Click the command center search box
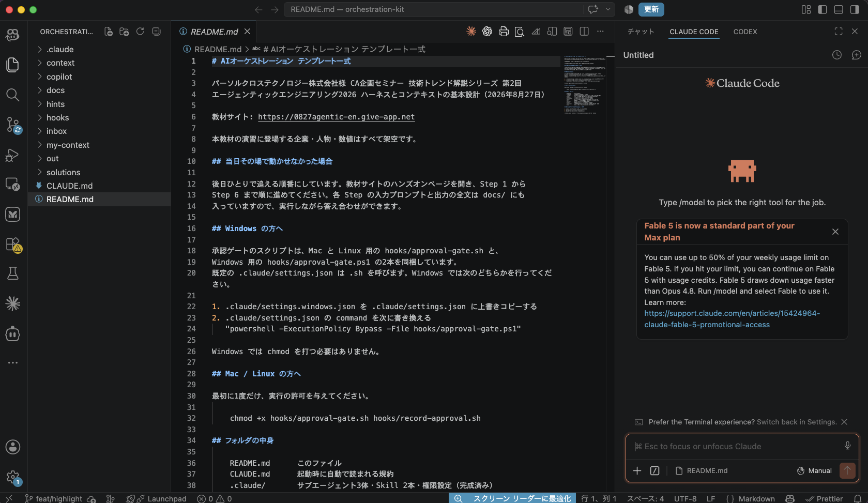Screen dimensions: 868x503 coord(434,9)
